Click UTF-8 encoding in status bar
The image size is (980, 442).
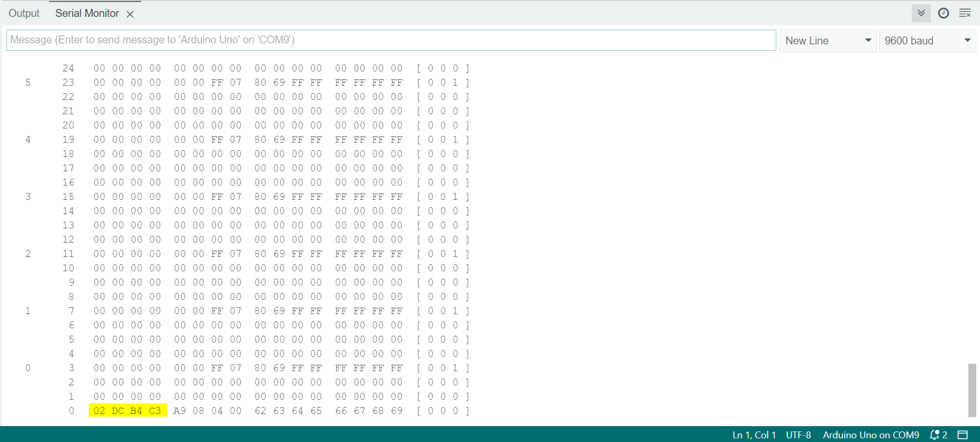tap(798, 435)
